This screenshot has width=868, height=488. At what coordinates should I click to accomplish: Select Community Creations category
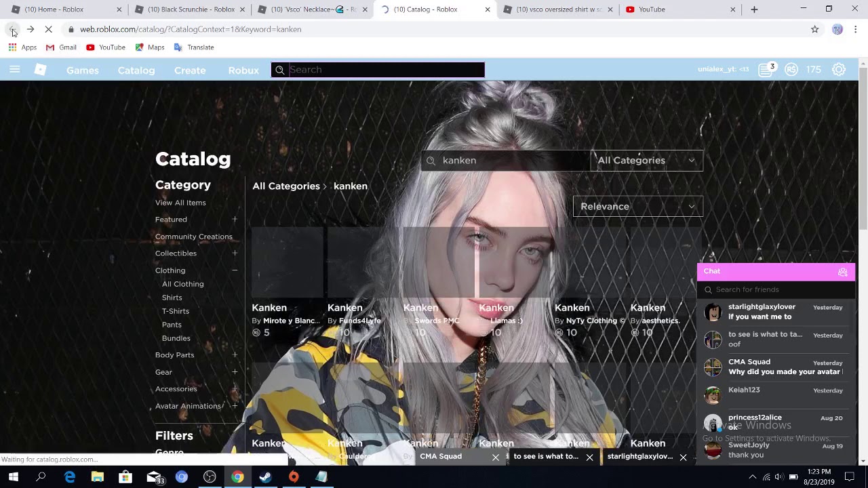(194, 237)
